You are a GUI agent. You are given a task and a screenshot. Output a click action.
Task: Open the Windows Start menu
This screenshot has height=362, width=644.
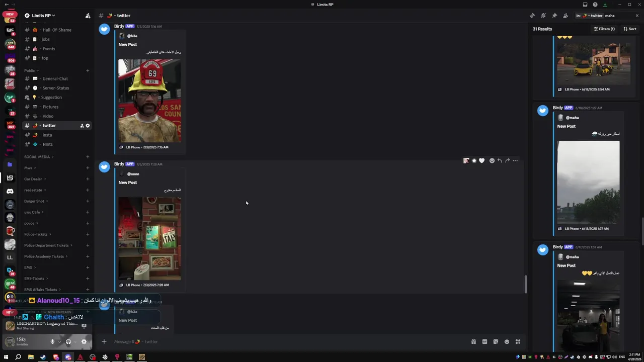click(6, 357)
